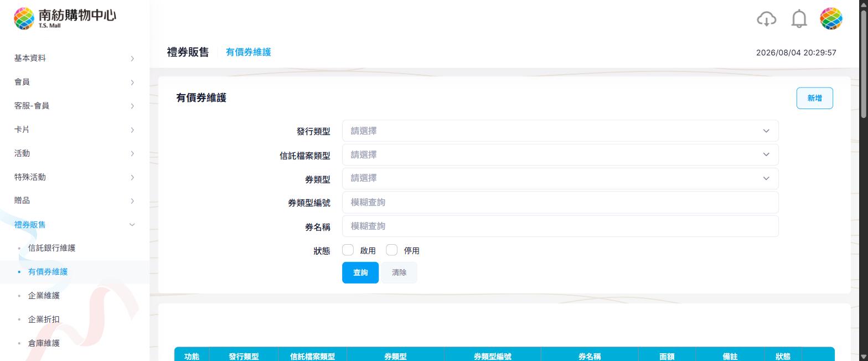
Task: Expand the 客服-會員 menu
Action: [x=75, y=106]
